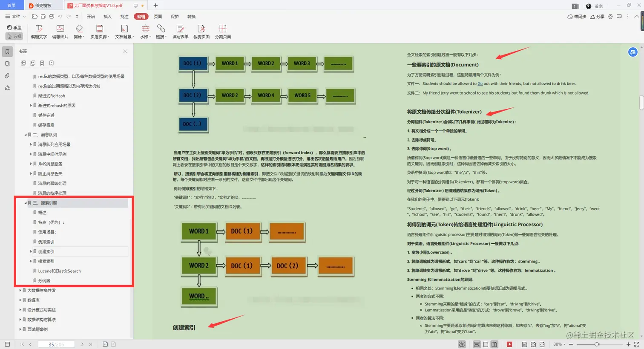Expand the 创建索引 bookmark

[31, 251]
